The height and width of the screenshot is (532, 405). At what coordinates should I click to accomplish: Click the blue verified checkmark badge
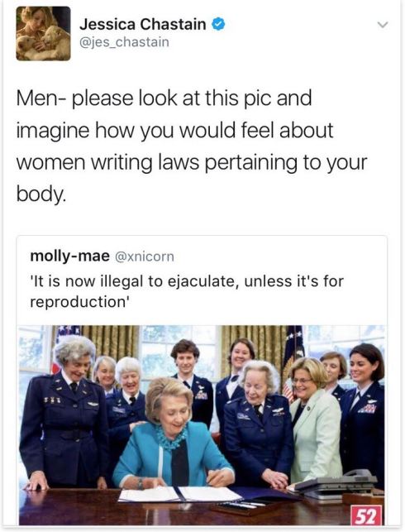click(x=218, y=24)
